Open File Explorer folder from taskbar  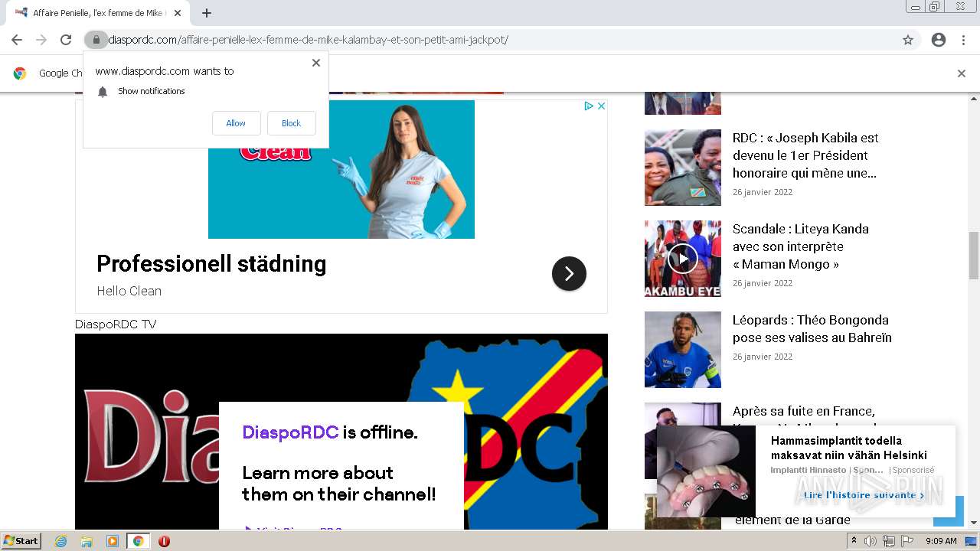click(x=87, y=541)
